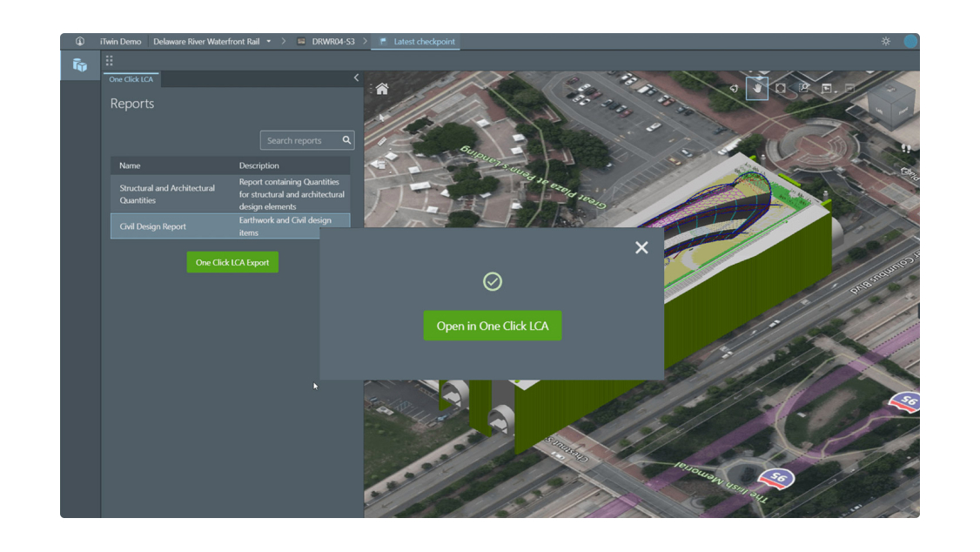Sort by the Name column header
The height and width of the screenshot is (552, 980).
tap(130, 165)
